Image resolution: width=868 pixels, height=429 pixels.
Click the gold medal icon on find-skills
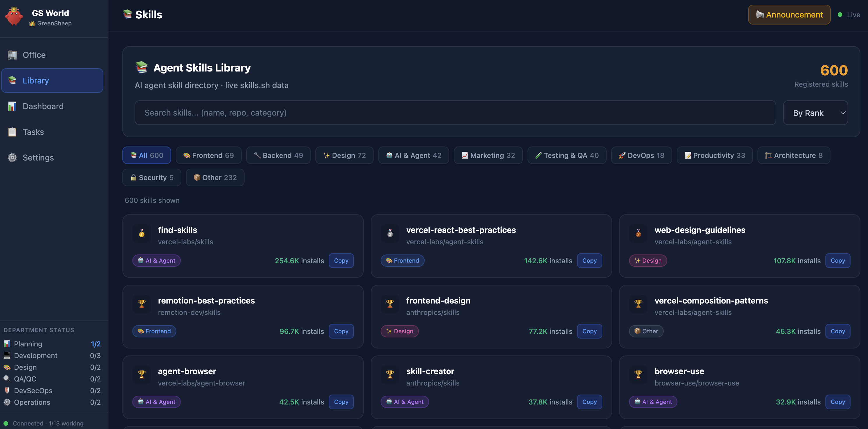(x=142, y=233)
